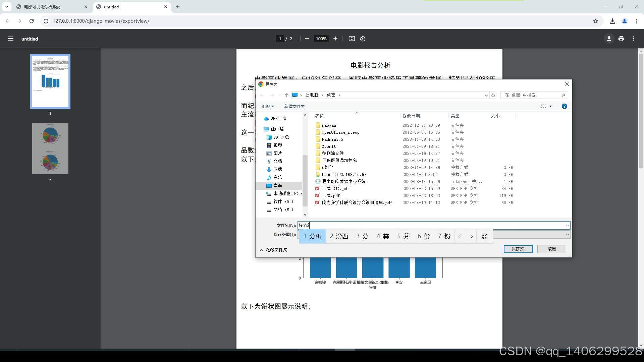Screen dimensions: 644x362
Task: Refresh the folder address bar
Action: [493, 95]
